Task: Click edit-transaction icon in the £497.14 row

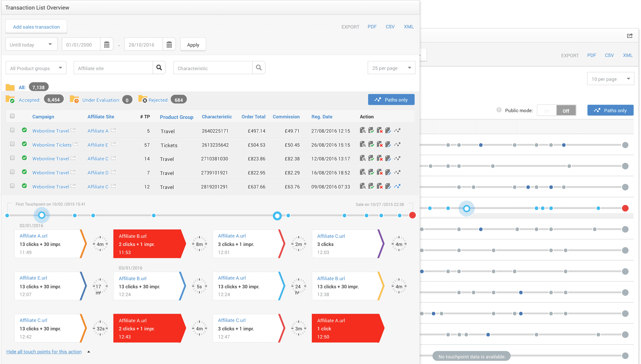Action: point(388,130)
